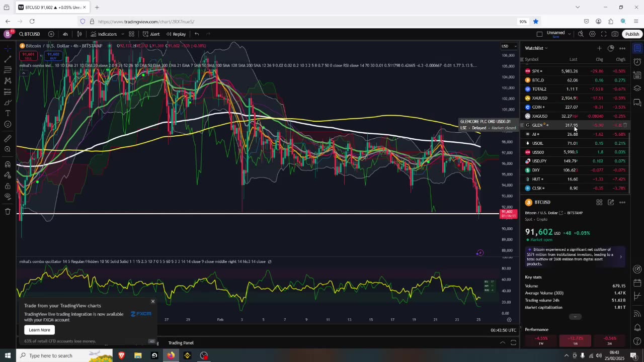Toggle the watchlist panel icon in right sidebar
The height and width of the screenshot is (362, 644).
point(637,48)
